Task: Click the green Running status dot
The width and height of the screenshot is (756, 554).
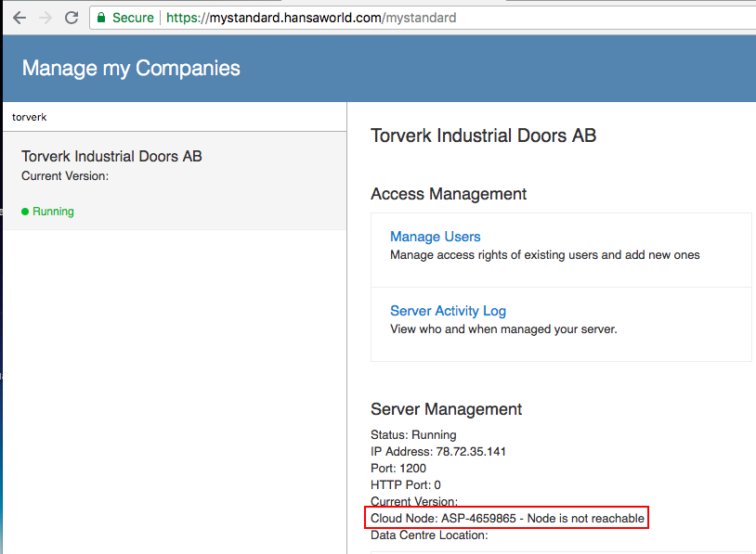Action: [25, 212]
